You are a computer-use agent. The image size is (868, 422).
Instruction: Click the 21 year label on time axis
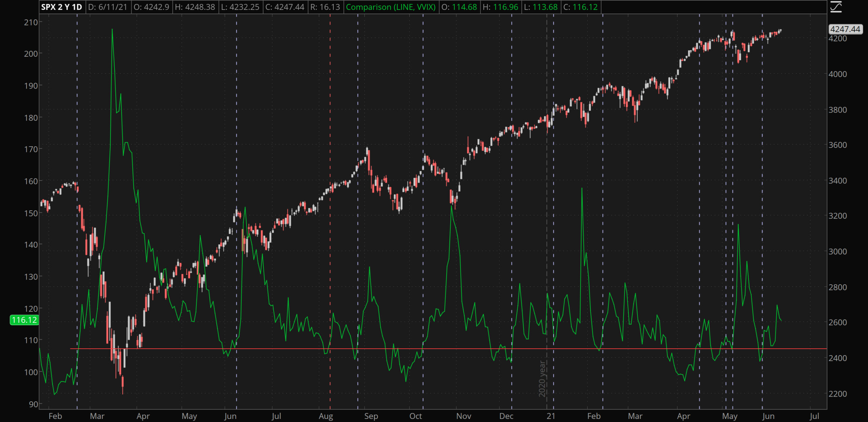(x=551, y=416)
